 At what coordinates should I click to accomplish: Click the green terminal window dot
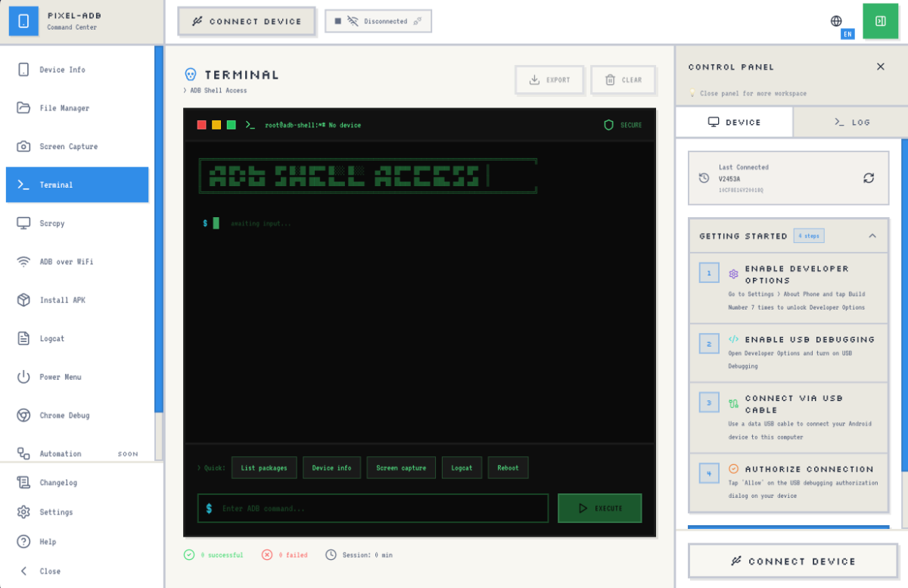point(232,125)
